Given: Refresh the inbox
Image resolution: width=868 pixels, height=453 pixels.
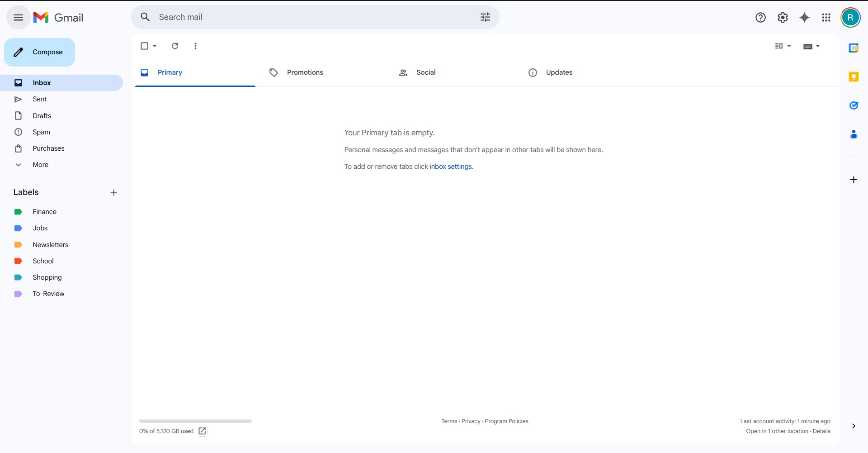Looking at the screenshot, I should click(x=175, y=46).
